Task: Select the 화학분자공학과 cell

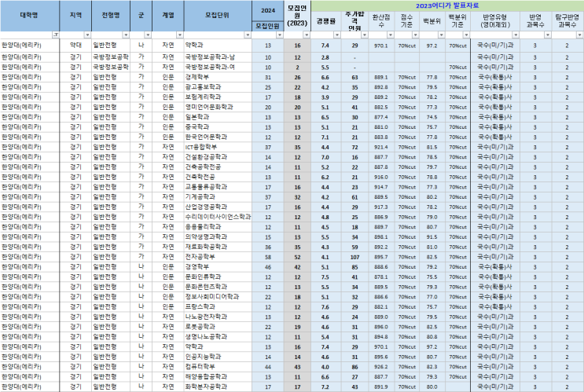Action: [x=218, y=387]
